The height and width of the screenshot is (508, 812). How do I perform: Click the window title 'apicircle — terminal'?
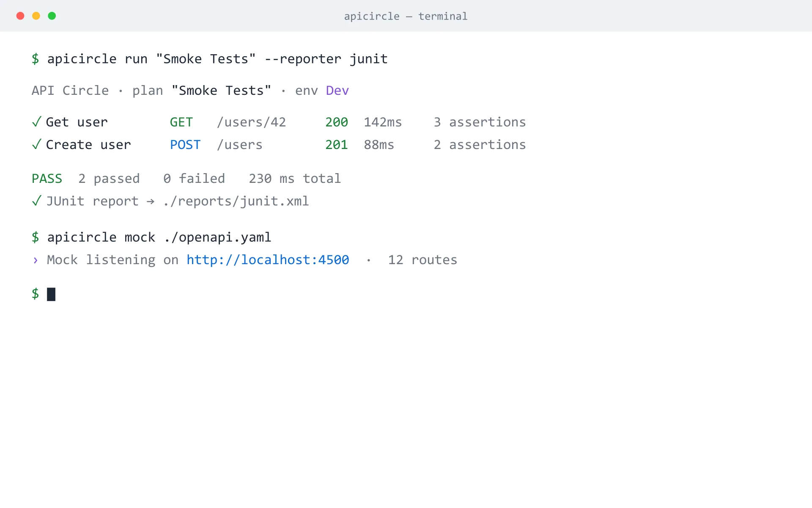tap(406, 17)
